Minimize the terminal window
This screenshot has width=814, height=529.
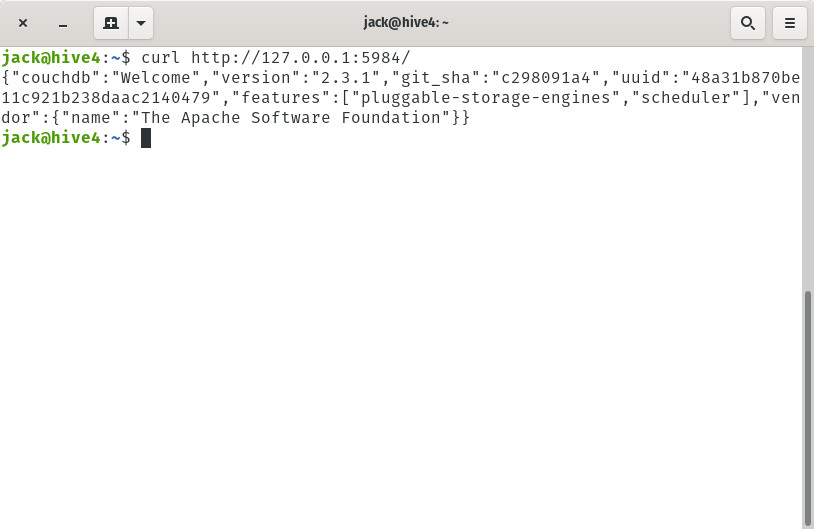[63, 23]
